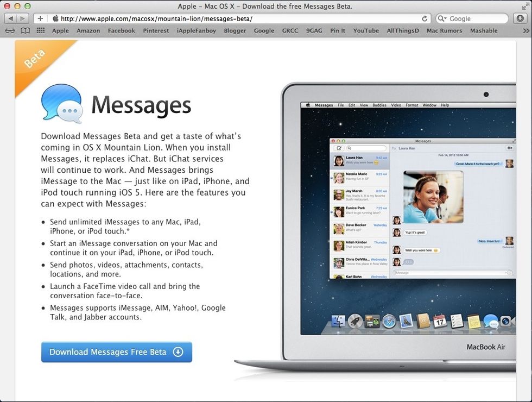Open Top Sites with the grid icon

click(40, 30)
